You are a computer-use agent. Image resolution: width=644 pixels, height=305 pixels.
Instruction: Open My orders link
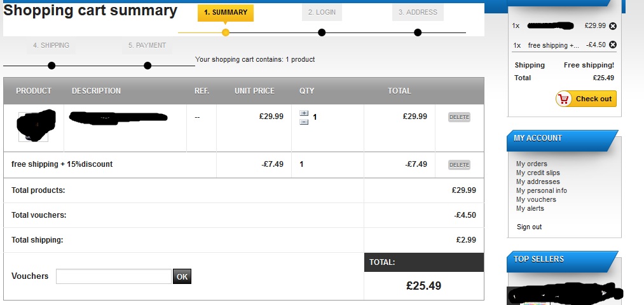531,164
